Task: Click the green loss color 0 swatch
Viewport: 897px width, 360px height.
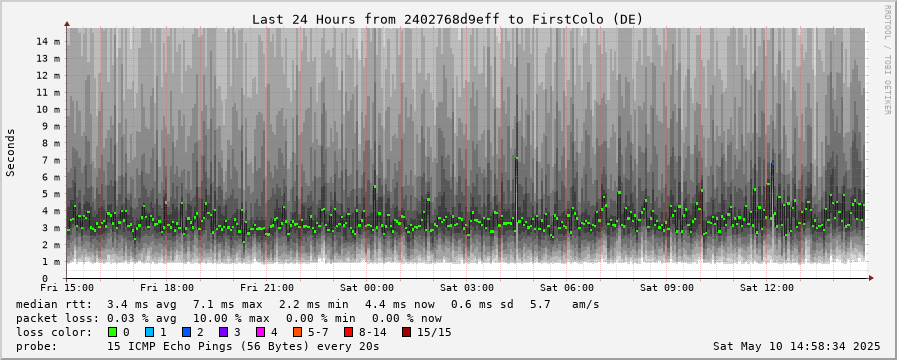Action: (112, 332)
